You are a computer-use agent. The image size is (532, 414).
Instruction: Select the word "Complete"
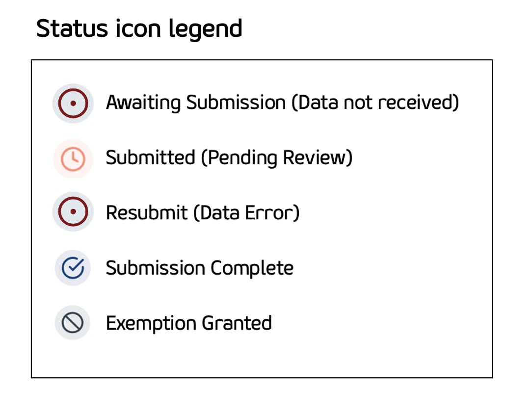(252, 268)
